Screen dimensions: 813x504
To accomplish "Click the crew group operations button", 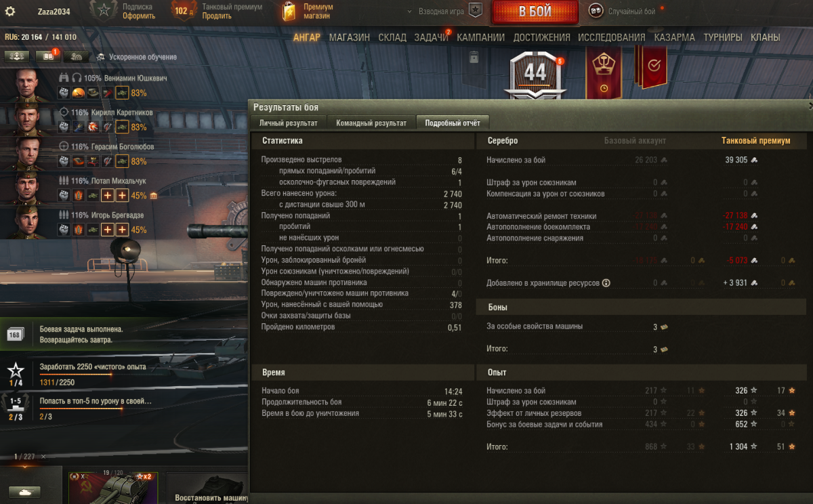I will click(x=16, y=56).
